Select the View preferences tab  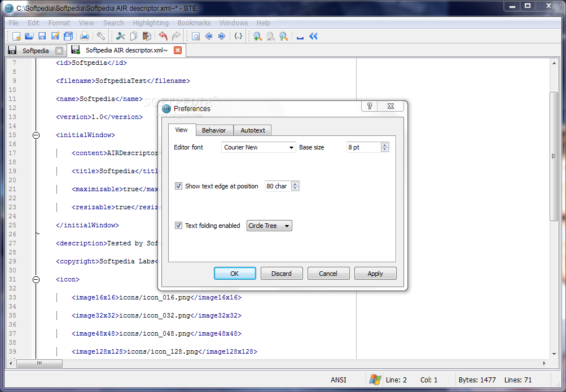[182, 130]
